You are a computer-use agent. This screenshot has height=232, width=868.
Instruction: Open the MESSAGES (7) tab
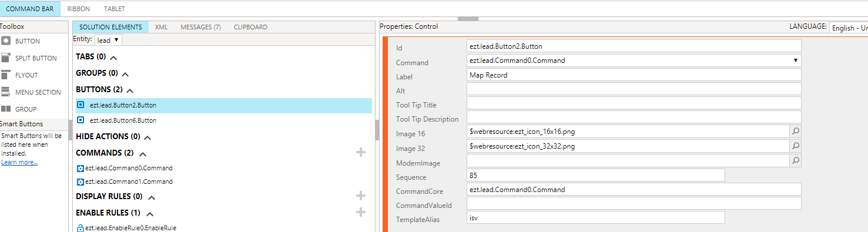200,27
